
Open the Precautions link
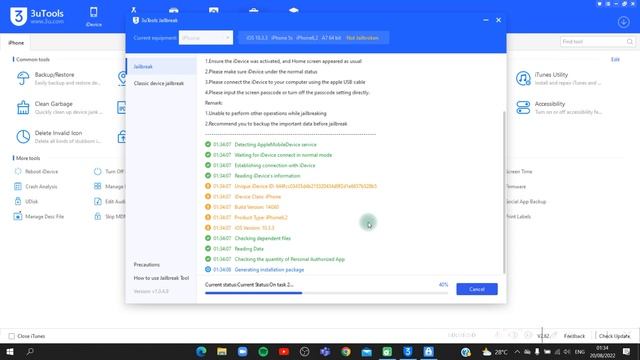tap(147, 264)
